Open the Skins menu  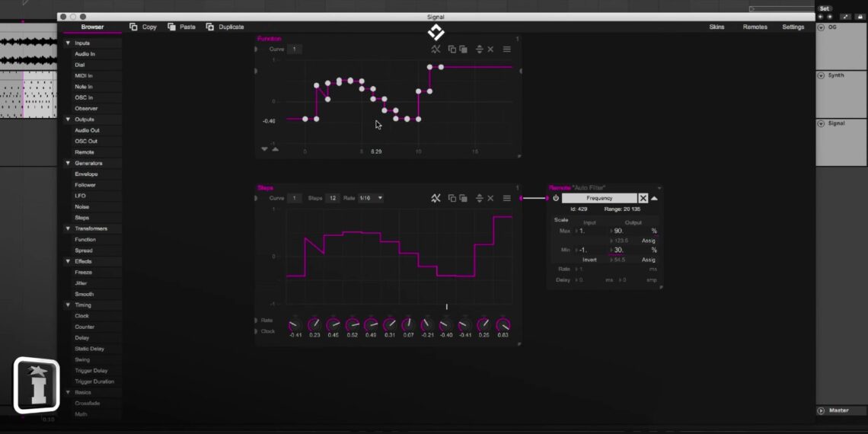(716, 27)
